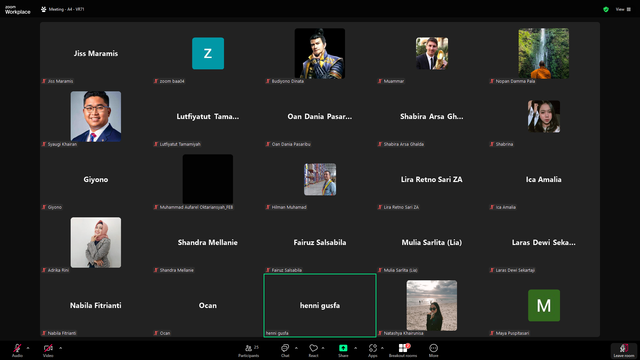Select Jiss Maramis participant tile
This screenshot has height=360, width=640.
(x=96, y=53)
